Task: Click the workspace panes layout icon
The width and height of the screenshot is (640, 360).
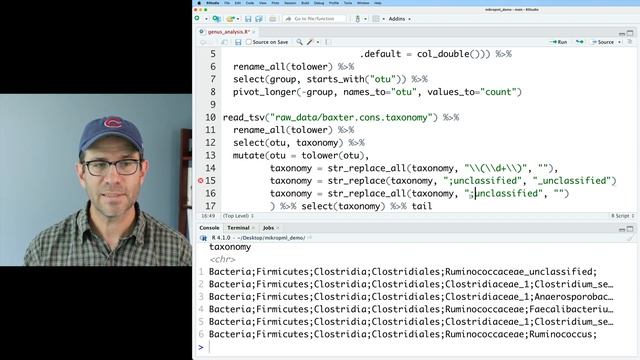Action: point(376,19)
